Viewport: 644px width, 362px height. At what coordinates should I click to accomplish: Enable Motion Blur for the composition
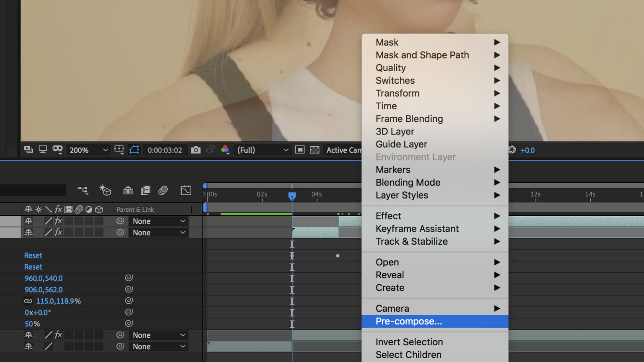(x=163, y=191)
